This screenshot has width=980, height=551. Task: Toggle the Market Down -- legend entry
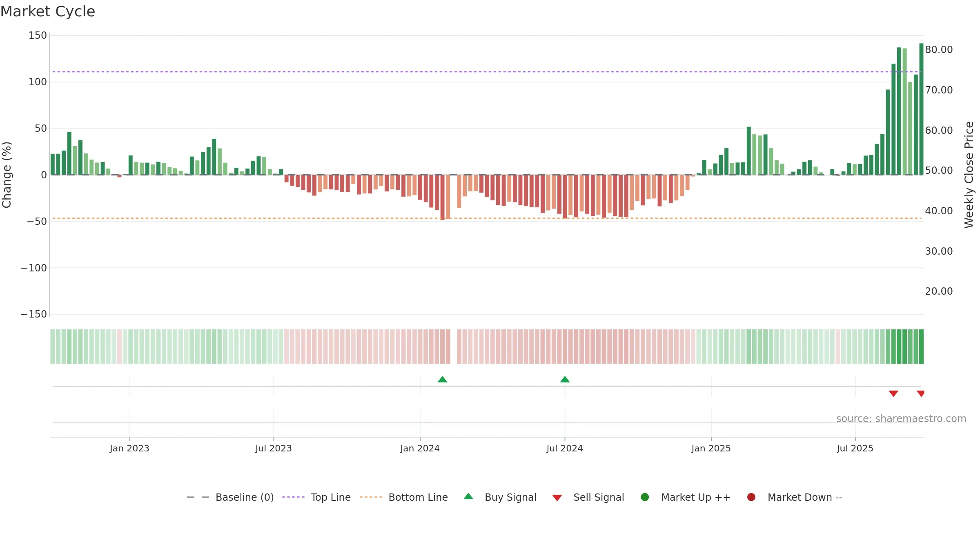[x=795, y=497]
